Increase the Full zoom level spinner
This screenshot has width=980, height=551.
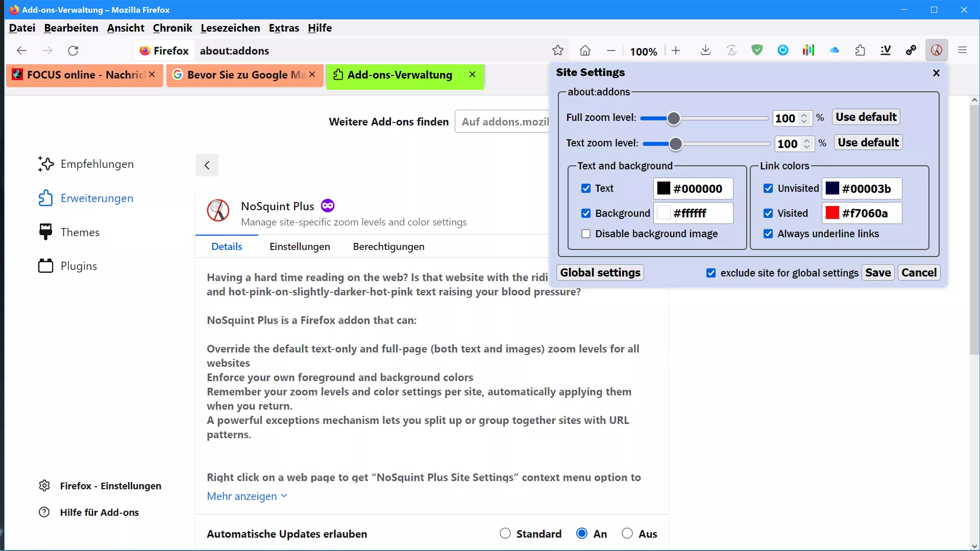click(804, 115)
